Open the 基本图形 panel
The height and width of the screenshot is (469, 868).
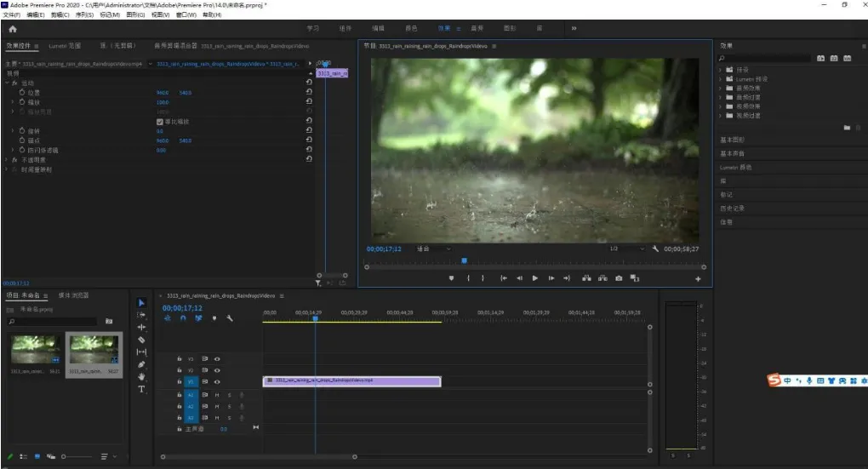point(732,140)
